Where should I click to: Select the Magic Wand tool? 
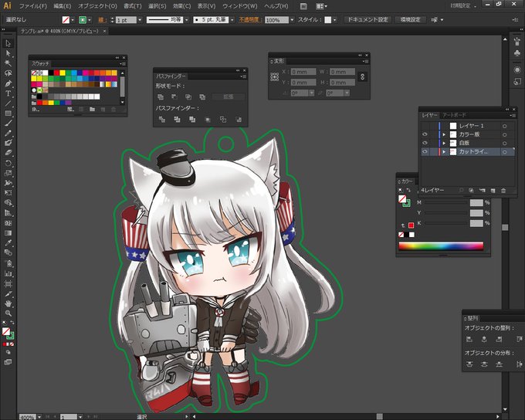coord(8,63)
